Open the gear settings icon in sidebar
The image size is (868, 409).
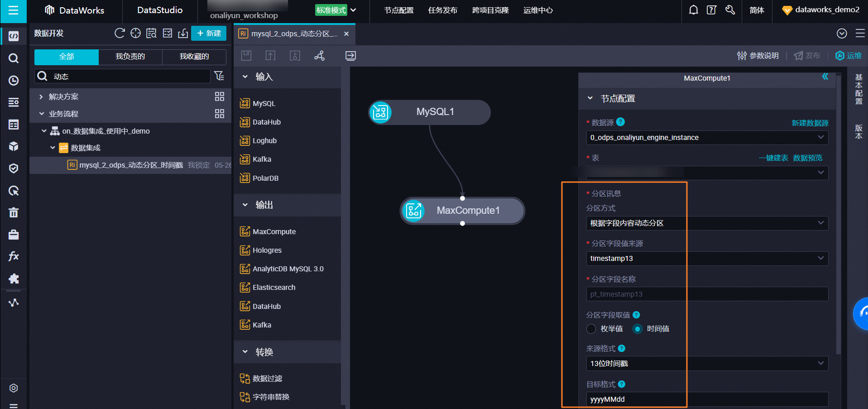click(x=14, y=388)
